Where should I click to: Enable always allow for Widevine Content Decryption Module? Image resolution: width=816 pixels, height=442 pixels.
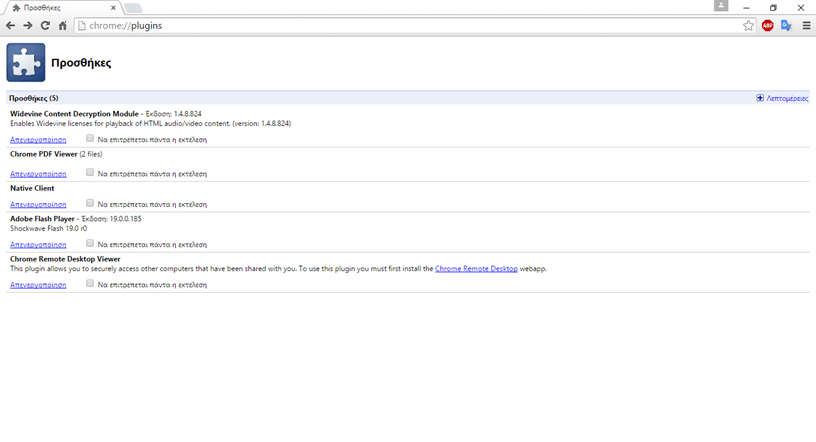coord(90,138)
